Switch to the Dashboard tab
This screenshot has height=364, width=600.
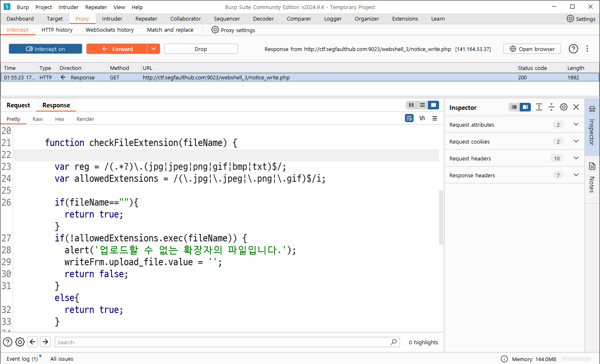click(x=20, y=19)
